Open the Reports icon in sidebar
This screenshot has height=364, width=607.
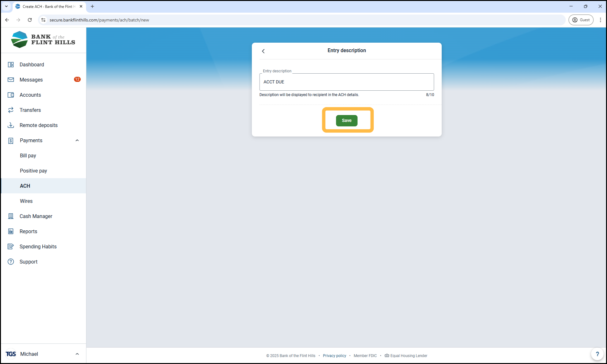11,231
